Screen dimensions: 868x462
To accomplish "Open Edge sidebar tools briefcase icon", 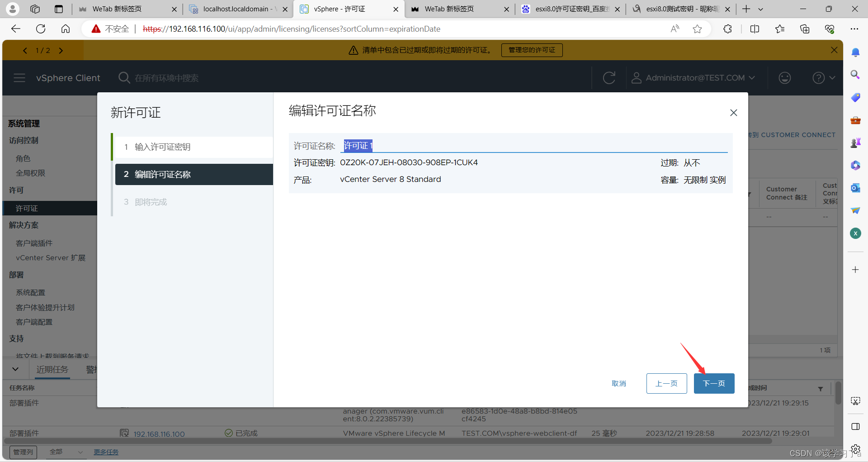I will [855, 120].
